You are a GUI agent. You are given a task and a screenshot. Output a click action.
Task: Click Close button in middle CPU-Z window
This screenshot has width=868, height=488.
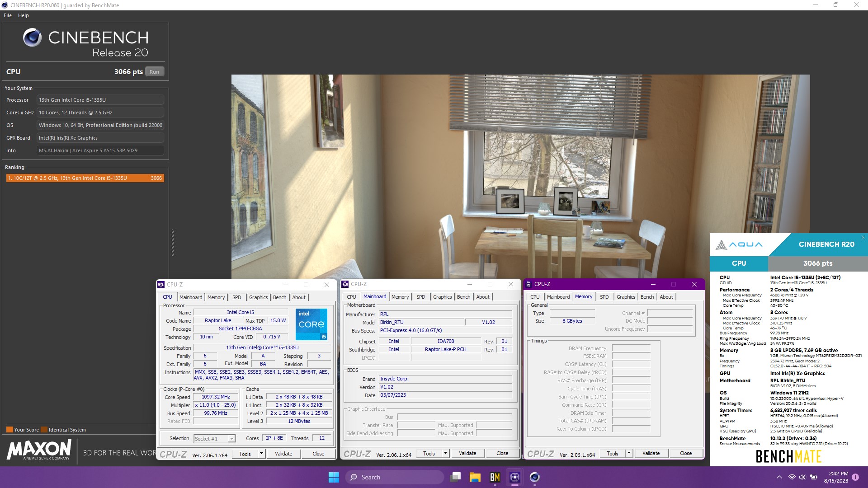point(502,454)
